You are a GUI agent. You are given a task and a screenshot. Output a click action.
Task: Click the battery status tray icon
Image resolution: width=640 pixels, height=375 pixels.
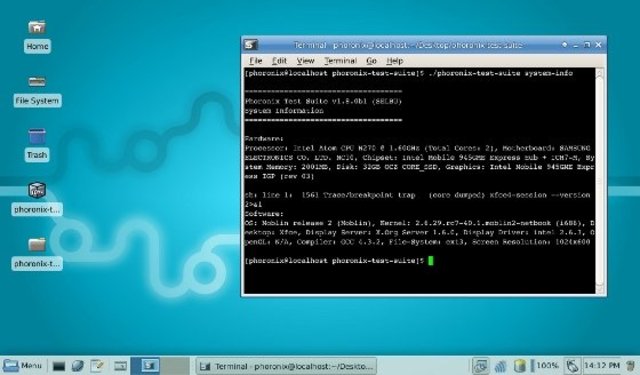pos(519,366)
